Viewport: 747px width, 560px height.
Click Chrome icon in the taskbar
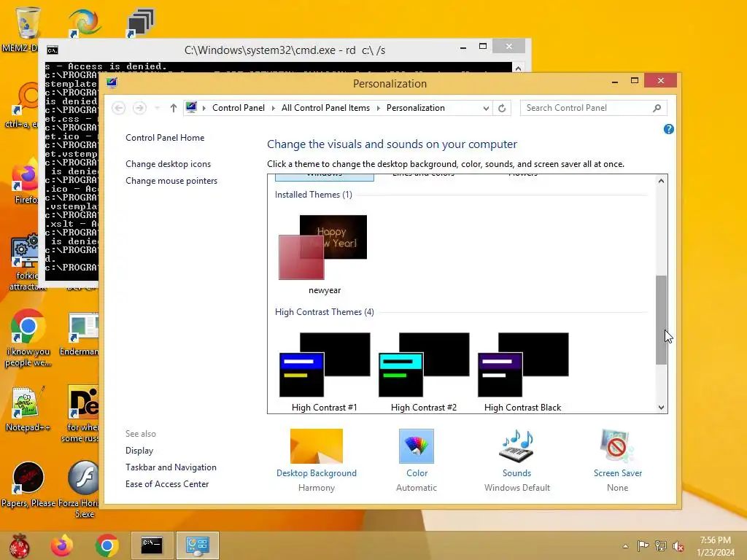pyautogui.click(x=107, y=545)
